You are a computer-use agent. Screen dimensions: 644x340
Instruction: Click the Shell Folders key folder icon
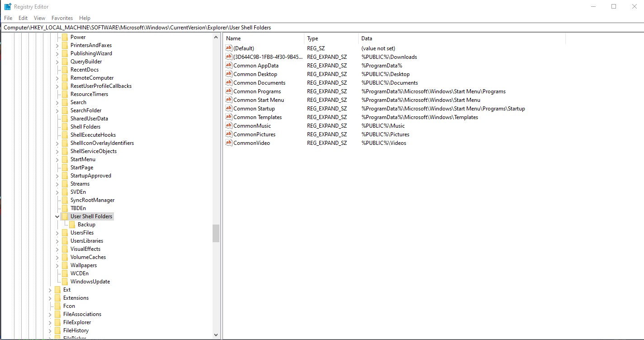pyautogui.click(x=65, y=127)
